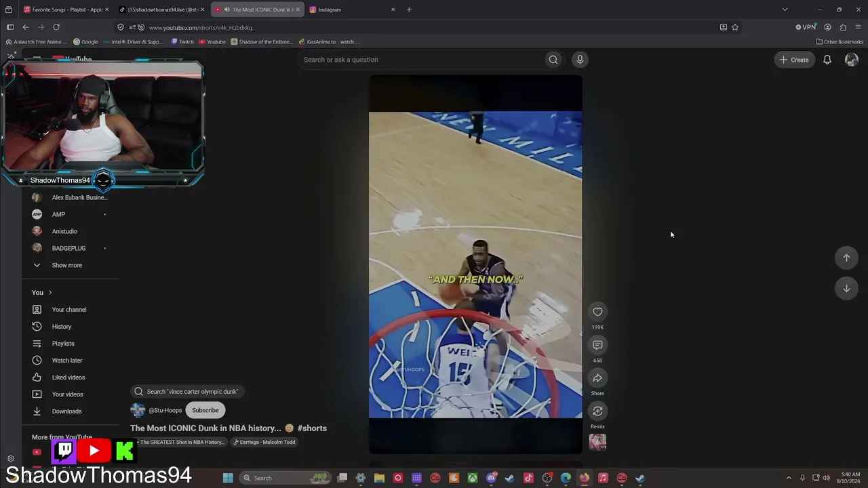Image resolution: width=868 pixels, height=488 pixels.
Task: Open Xbox app from the taskbar
Action: (473, 478)
